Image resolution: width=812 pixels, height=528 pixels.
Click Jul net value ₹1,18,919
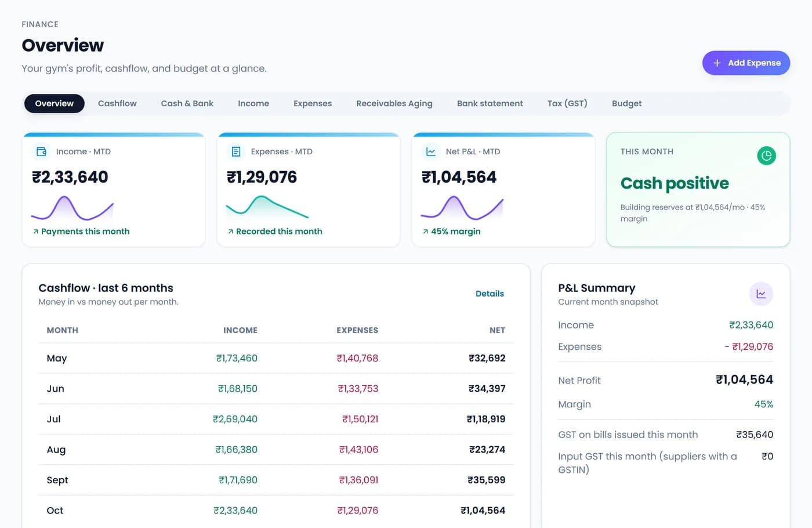pyautogui.click(x=486, y=419)
